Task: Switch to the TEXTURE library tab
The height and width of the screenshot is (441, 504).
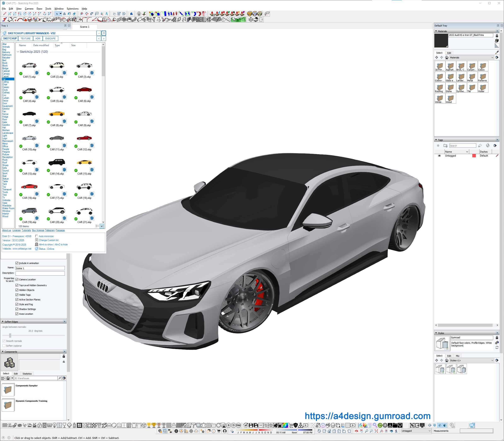Action: pos(25,39)
